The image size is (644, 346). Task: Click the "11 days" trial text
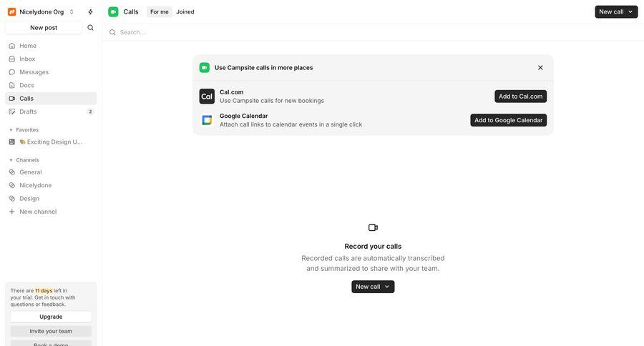44,290
